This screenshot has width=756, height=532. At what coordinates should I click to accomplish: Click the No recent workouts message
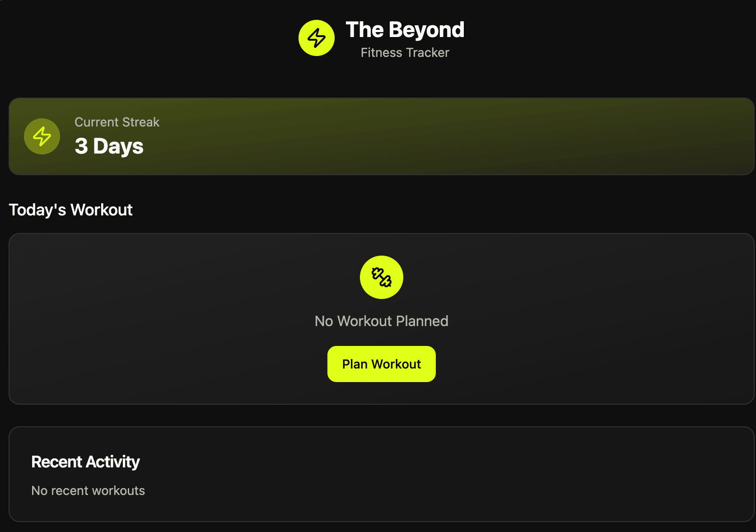[x=88, y=491]
